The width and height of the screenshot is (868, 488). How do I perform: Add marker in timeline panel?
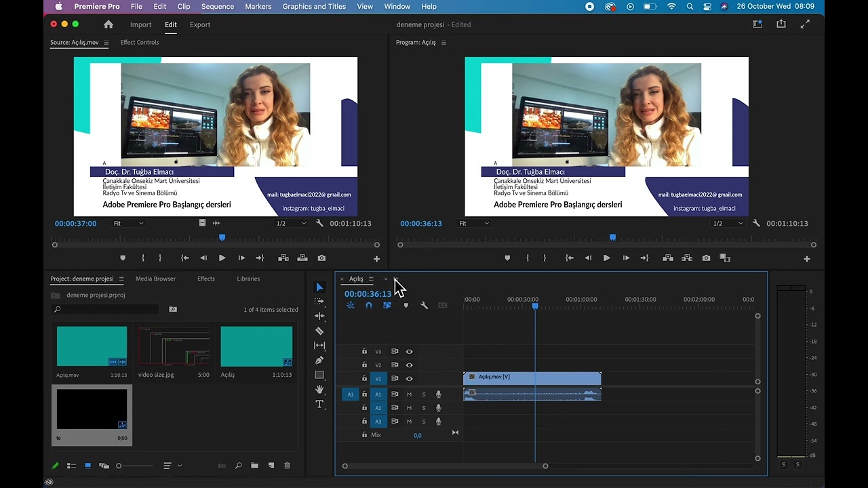coord(406,306)
